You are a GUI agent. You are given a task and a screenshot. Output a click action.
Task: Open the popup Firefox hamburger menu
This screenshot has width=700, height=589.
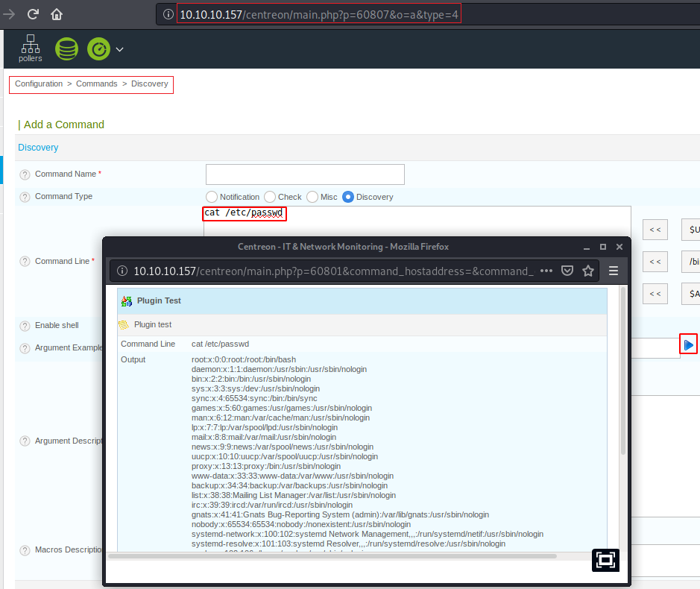pos(614,271)
